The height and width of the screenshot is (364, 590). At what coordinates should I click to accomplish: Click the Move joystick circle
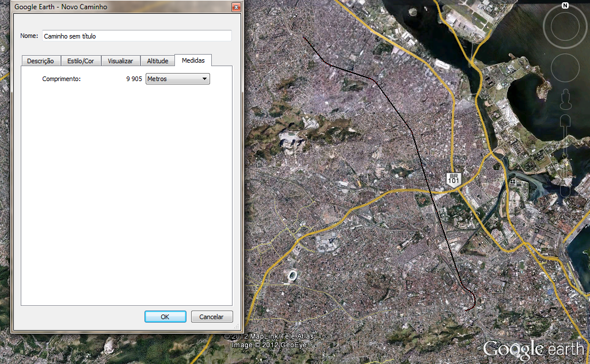coord(565,67)
